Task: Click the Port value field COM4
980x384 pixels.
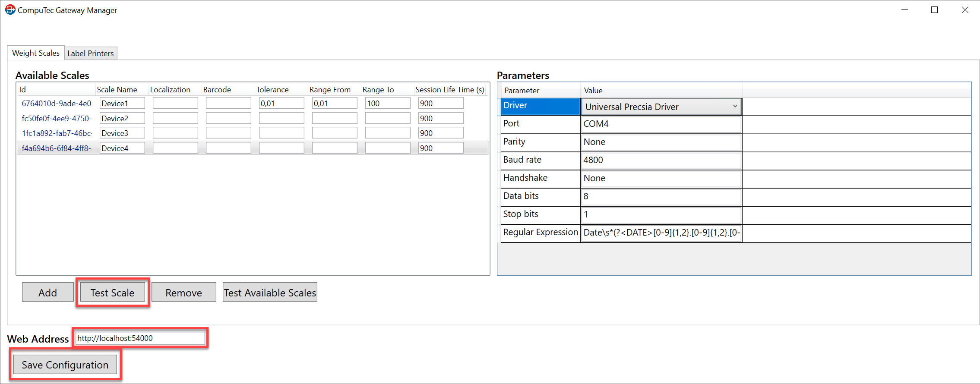Action: tap(661, 124)
